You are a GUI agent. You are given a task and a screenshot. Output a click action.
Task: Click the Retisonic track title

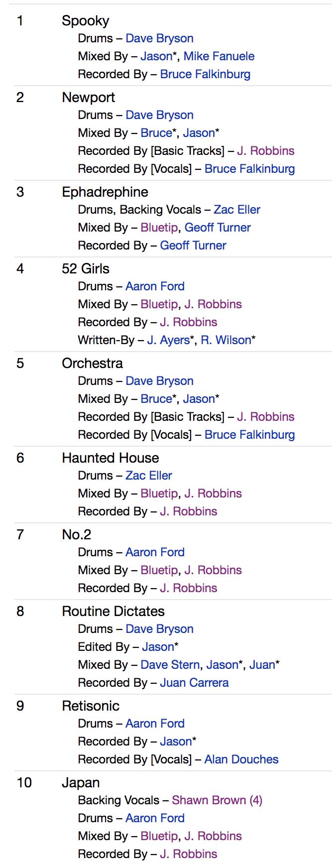(91, 706)
